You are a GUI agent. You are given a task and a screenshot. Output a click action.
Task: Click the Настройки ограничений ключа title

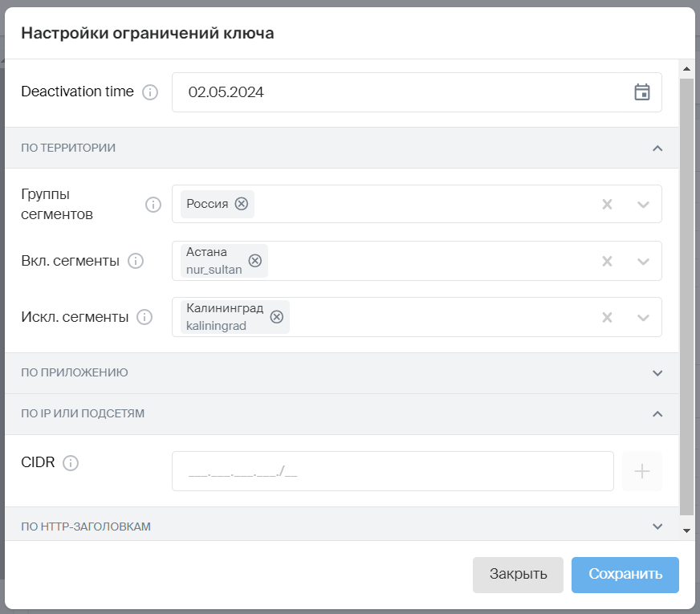(x=148, y=33)
